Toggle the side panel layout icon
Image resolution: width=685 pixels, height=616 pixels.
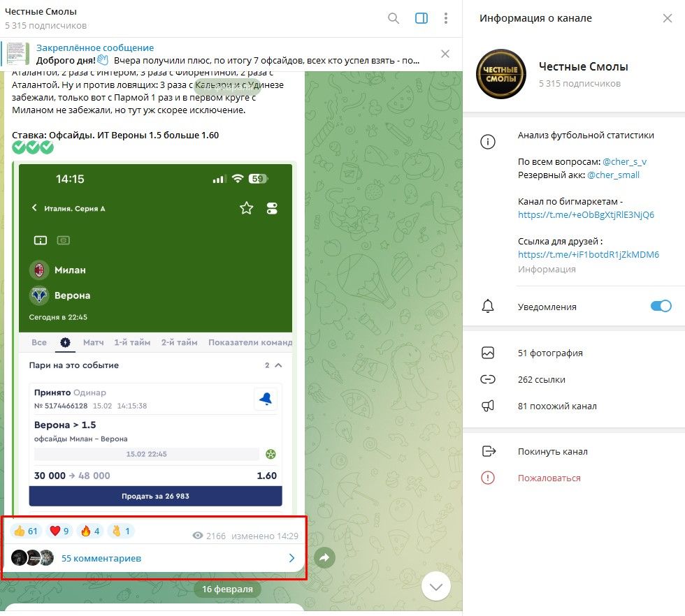[421, 18]
